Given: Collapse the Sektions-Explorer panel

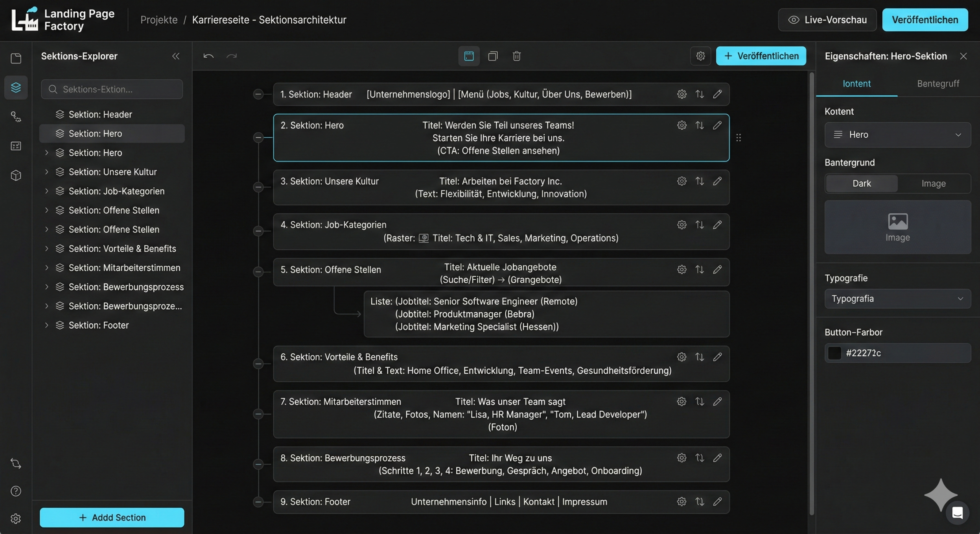Looking at the screenshot, I should 176,56.
